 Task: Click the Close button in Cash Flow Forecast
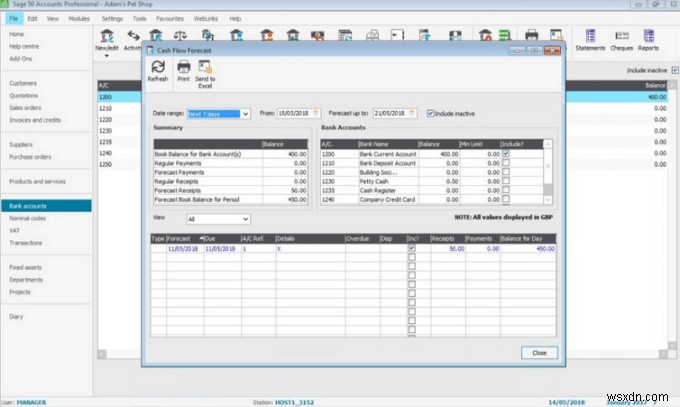539,353
